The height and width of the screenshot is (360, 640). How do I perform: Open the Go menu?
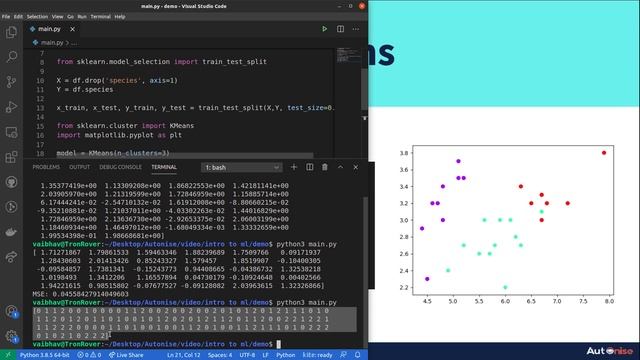pyautogui.click(x=71, y=17)
